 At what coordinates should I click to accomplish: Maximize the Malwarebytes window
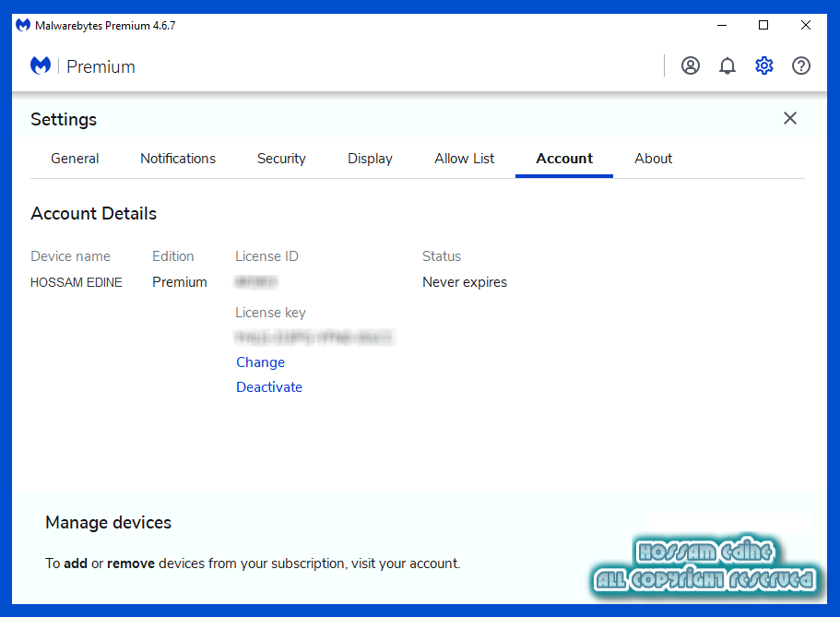(x=763, y=25)
